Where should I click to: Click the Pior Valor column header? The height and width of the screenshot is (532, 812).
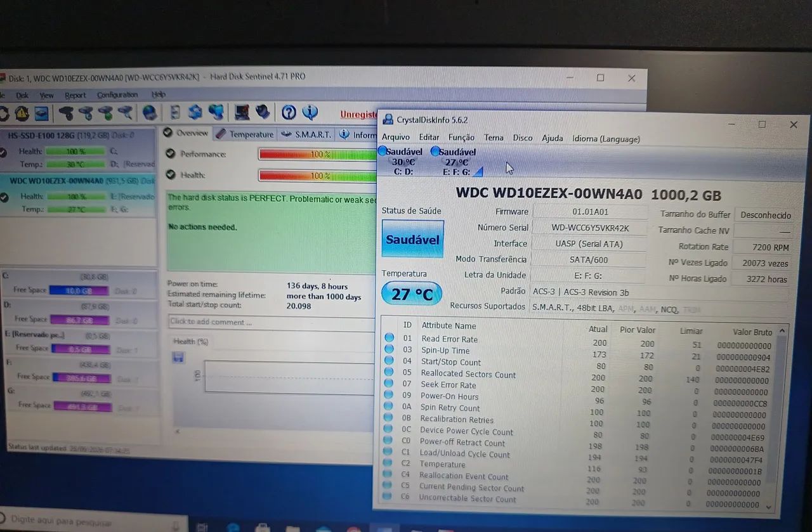[x=638, y=330]
